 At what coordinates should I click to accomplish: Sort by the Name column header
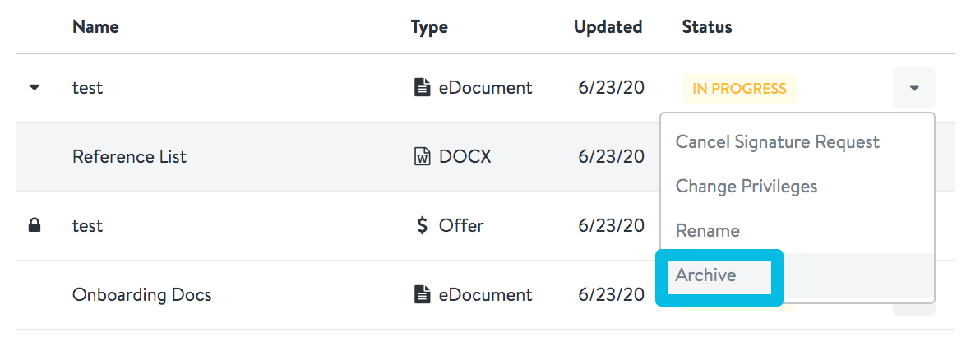pos(95,27)
